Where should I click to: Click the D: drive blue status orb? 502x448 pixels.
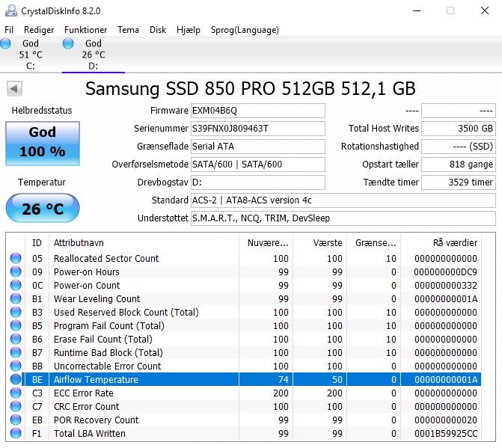[68, 43]
